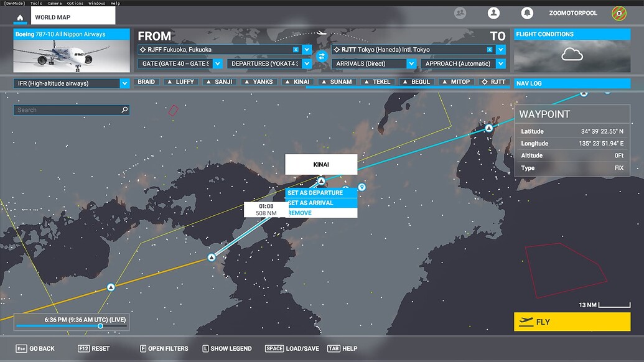Select the KINAI waypoint marker on the map
644x362 pixels.
click(x=321, y=181)
